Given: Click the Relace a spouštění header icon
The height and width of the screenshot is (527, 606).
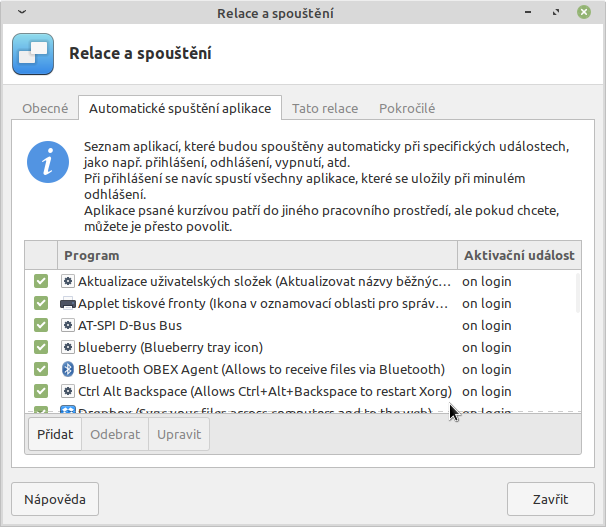Looking at the screenshot, I should coord(33,53).
